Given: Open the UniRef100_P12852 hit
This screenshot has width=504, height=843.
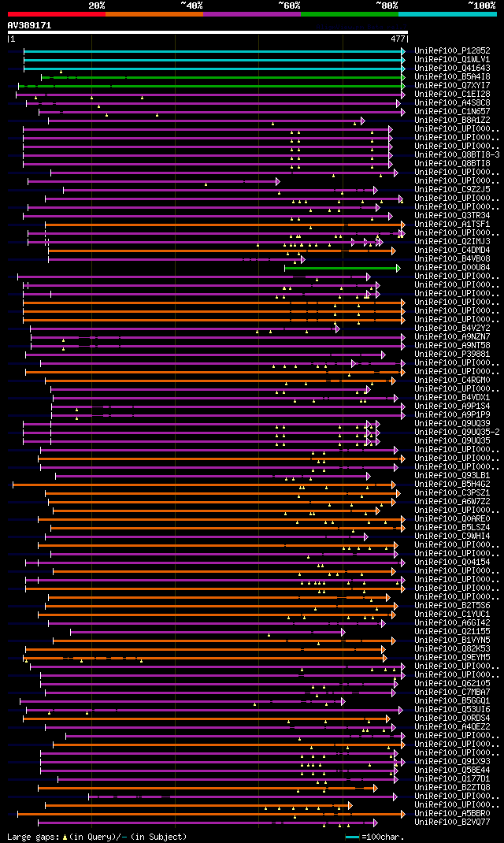Looking at the screenshot, I should click(452, 51).
